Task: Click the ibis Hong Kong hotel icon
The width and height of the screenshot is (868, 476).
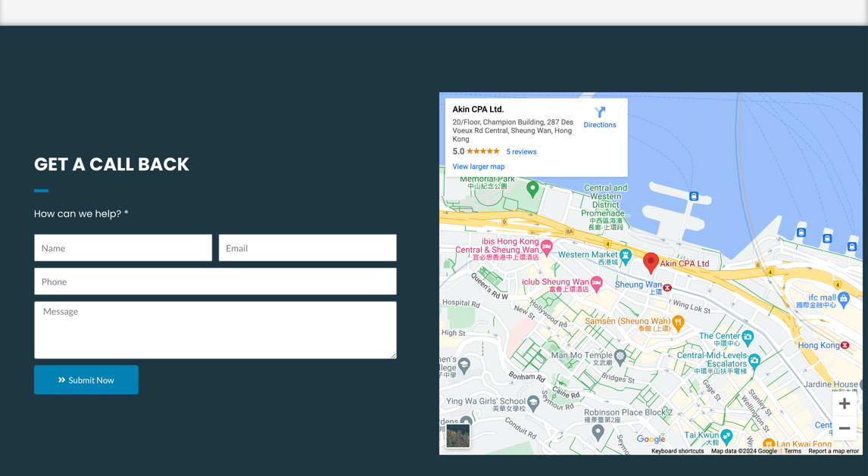Action: 546,247
